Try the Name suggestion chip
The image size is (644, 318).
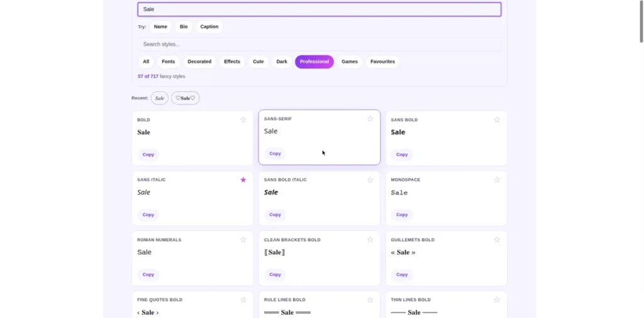(160, 26)
